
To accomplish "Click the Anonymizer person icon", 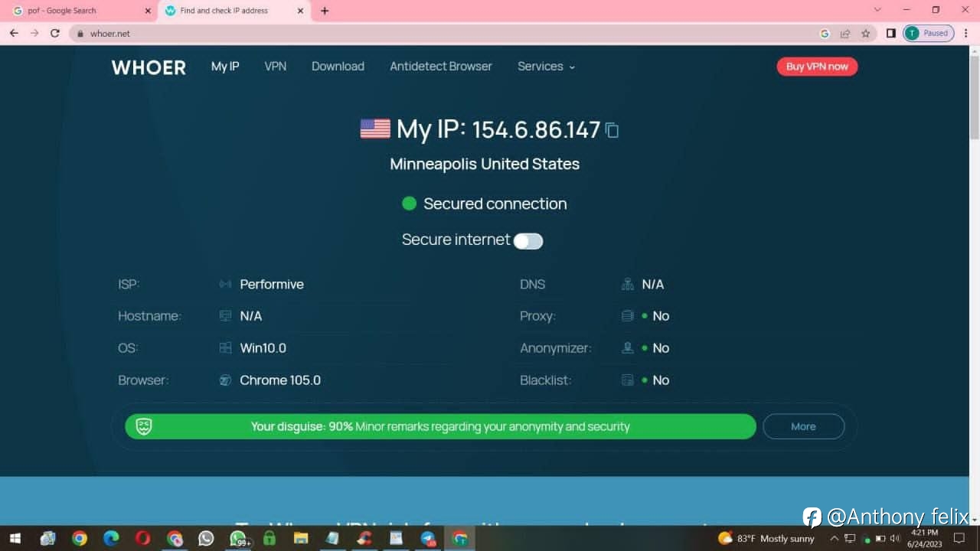I will (x=628, y=348).
